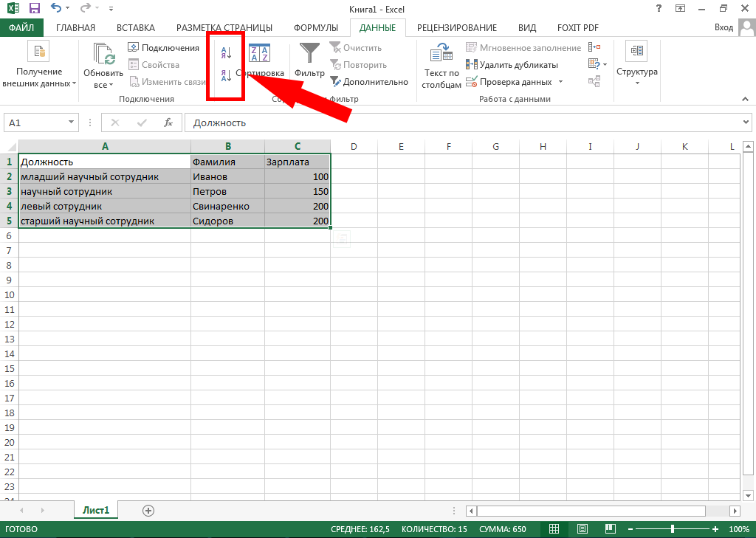Switch to the ВСТАВКА ribbon tab
The height and width of the screenshot is (538, 756).
(x=136, y=28)
